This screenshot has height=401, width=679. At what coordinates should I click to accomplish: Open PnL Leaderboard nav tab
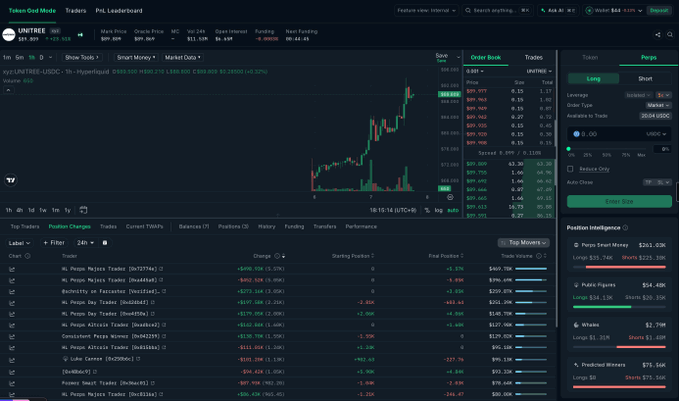[119, 10]
